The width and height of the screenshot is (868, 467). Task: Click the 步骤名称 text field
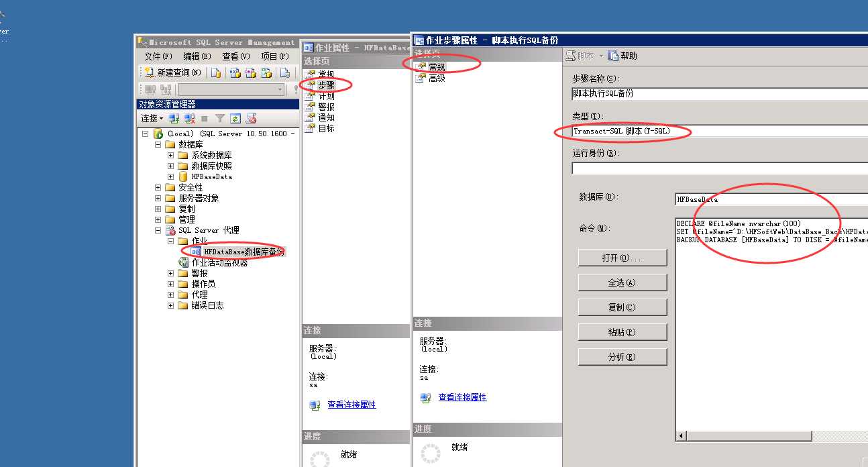point(720,94)
